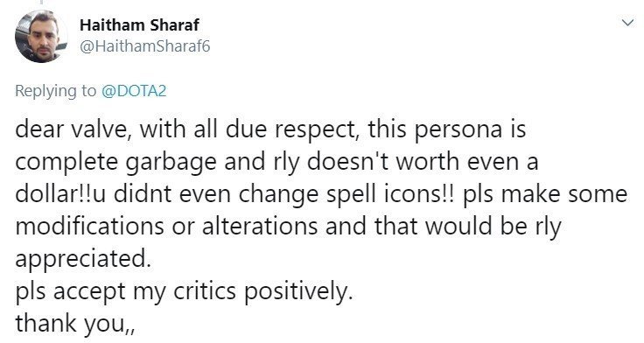Image resolution: width=644 pixels, height=343 pixels.
Task: Click the "Replying to" label
Action: (55, 91)
